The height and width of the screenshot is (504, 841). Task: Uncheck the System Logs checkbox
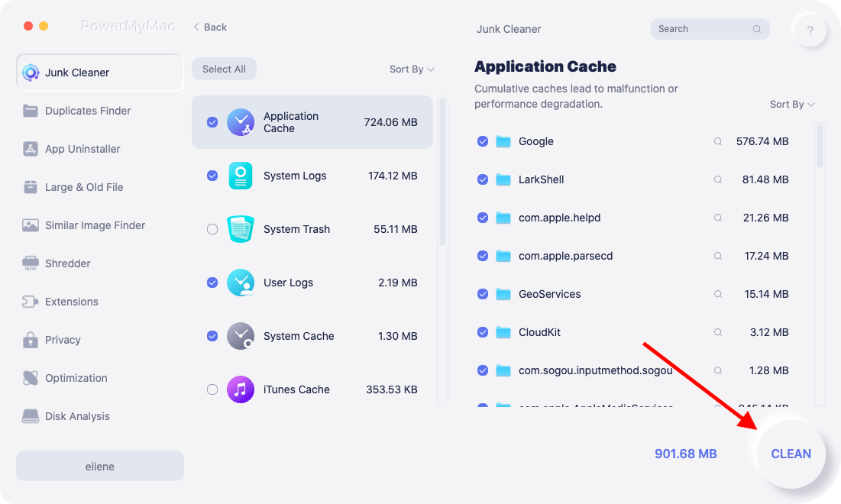point(212,176)
